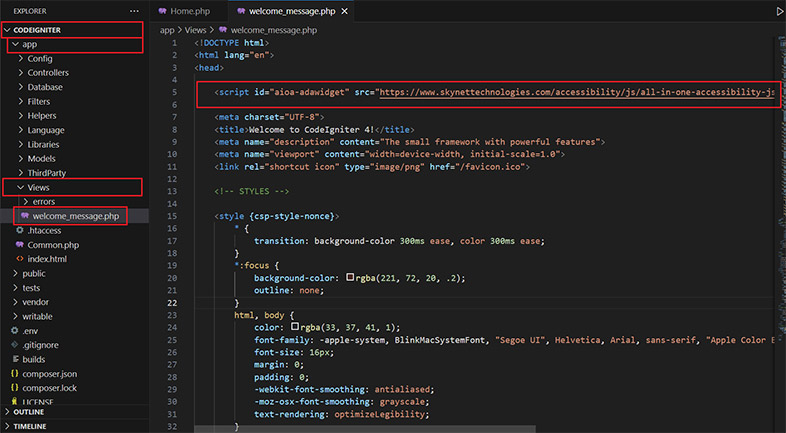Image resolution: width=786 pixels, height=433 pixels.
Task: Click the PHP icon beside Common.php
Action: coord(20,245)
